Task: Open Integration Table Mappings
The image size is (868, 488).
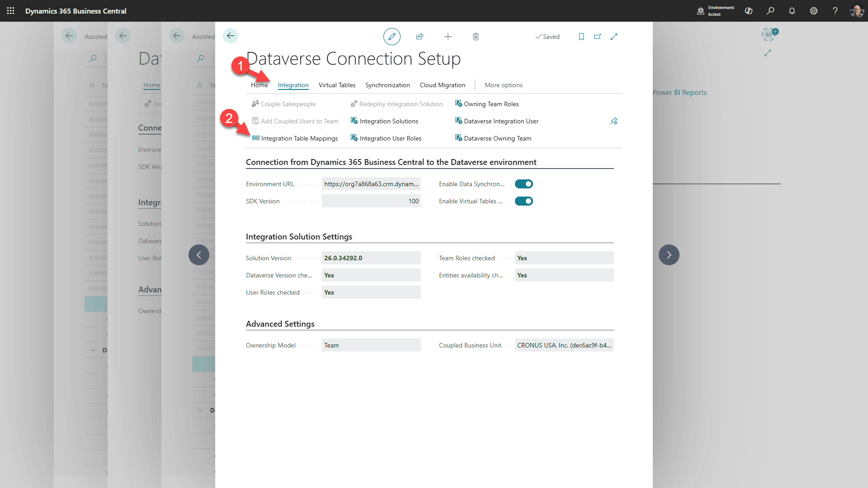Action: pyautogui.click(x=299, y=138)
